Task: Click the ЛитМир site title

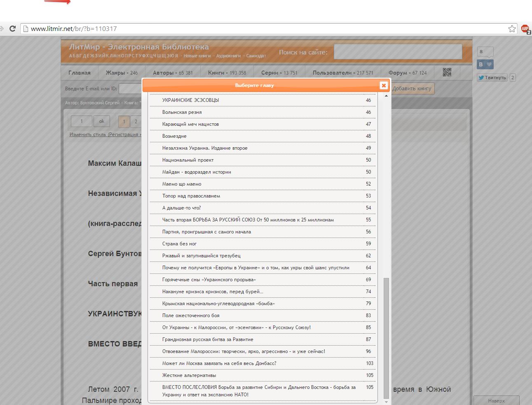Action: pos(139,47)
